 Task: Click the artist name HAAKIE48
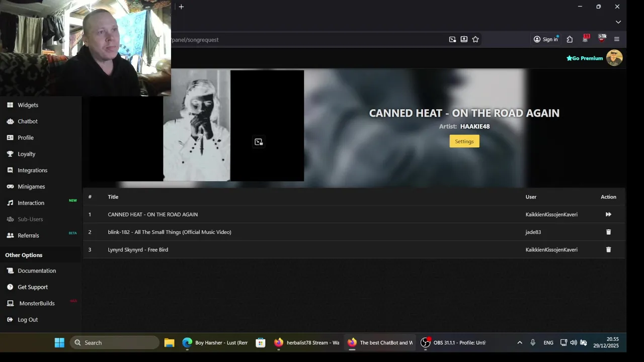tap(475, 127)
